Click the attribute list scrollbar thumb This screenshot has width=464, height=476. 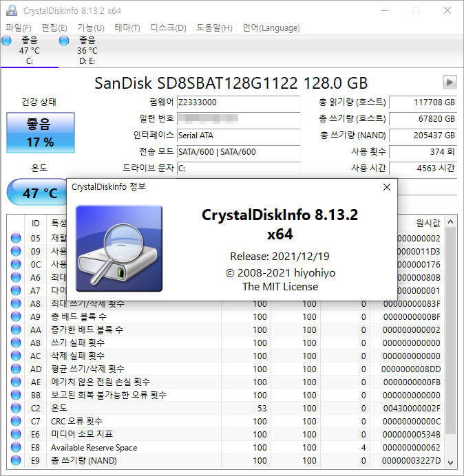point(451,331)
